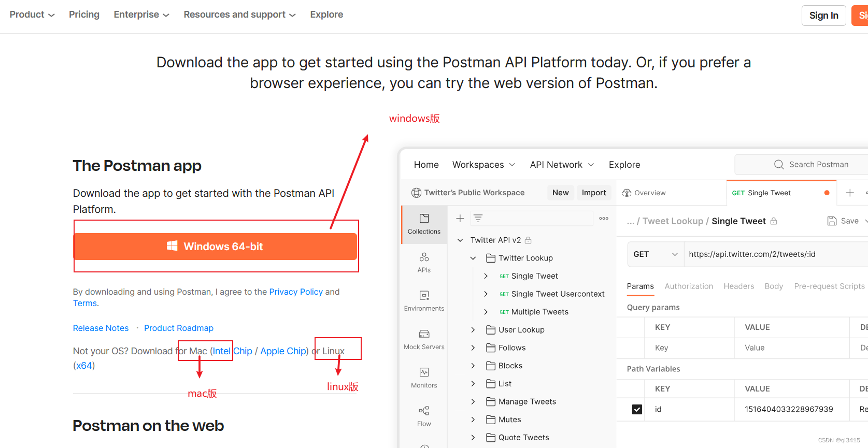Click the plus icon to add a new tab

click(x=850, y=193)
